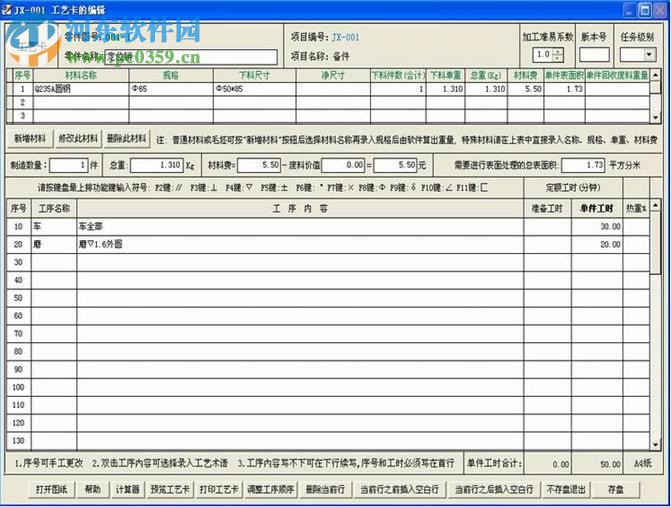The width and height of the screenshot is (671, 507).
Task: Open the drawing with 打开图纸
Action: pos(51,489)
